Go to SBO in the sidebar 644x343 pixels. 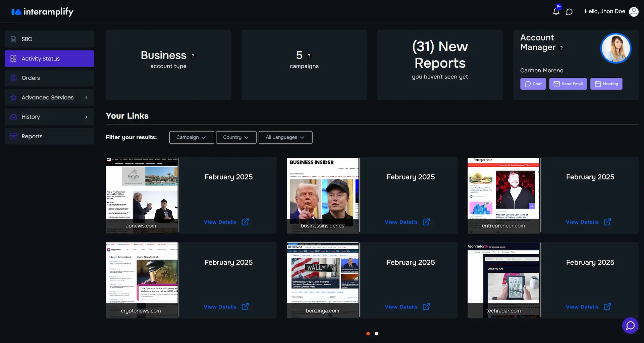click(x=49, y=39)
